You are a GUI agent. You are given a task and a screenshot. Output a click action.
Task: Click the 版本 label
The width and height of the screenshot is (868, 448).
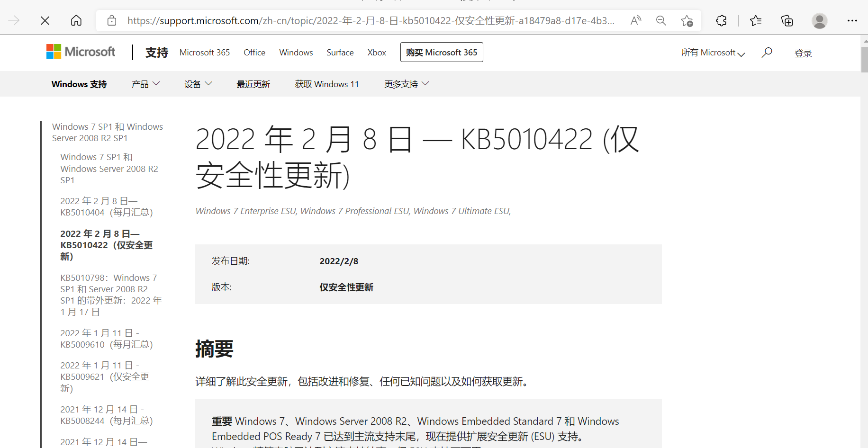tap(221, 287)
